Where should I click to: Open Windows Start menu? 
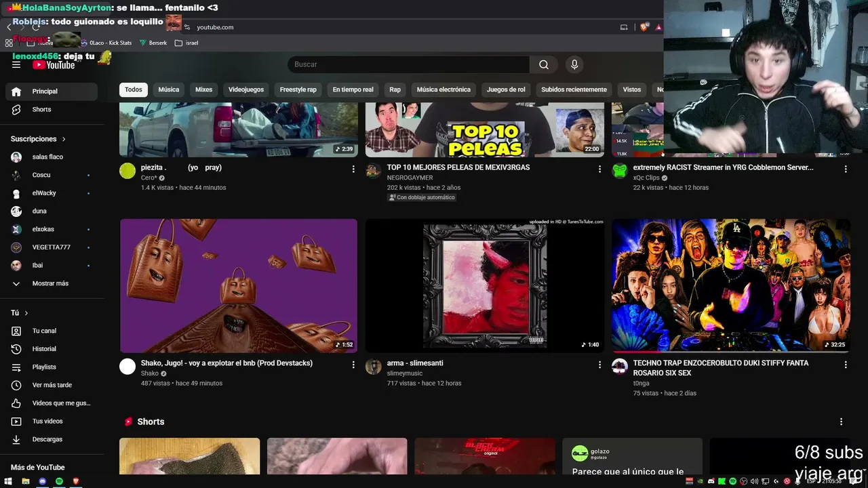[x=9, y=481]
